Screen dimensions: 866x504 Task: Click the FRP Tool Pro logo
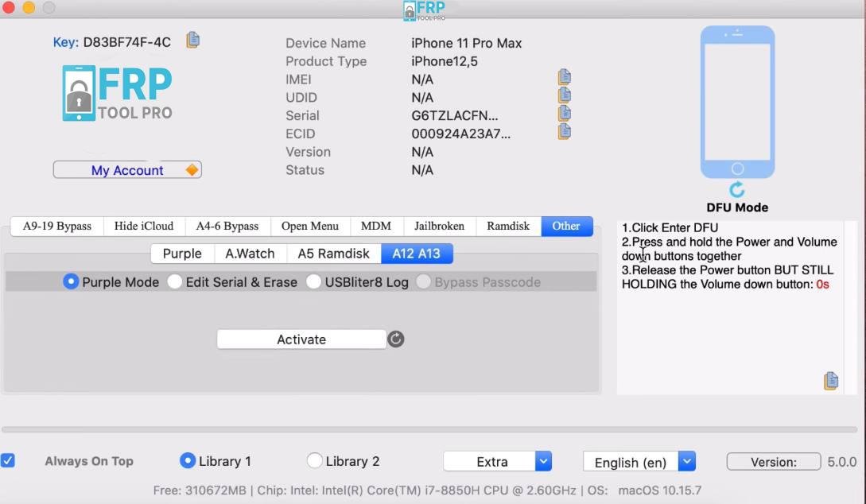click(117, 93)
